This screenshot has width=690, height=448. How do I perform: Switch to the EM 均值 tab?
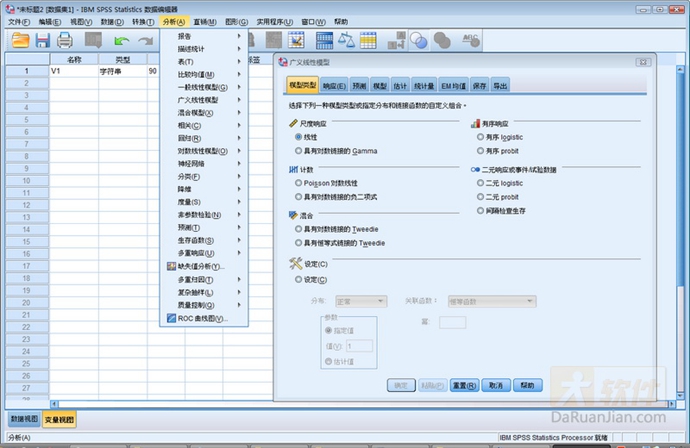(453, 86)
